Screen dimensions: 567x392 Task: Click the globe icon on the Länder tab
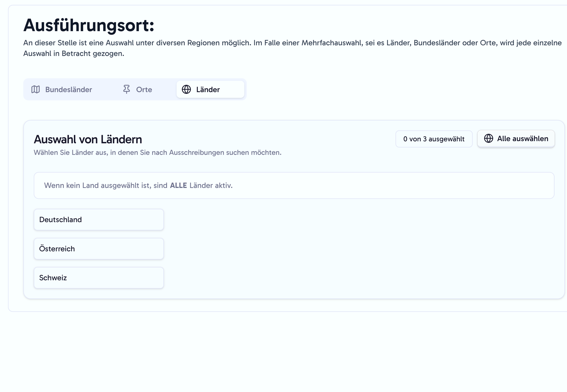186,90
